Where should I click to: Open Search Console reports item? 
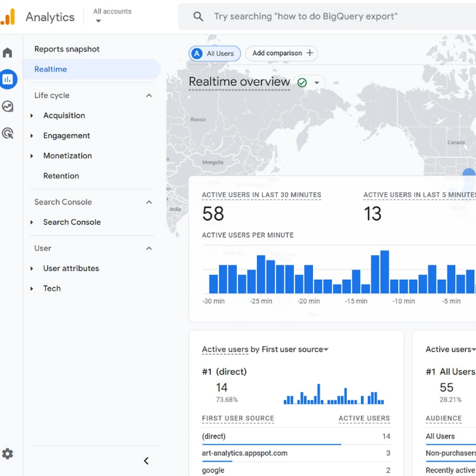72,222
